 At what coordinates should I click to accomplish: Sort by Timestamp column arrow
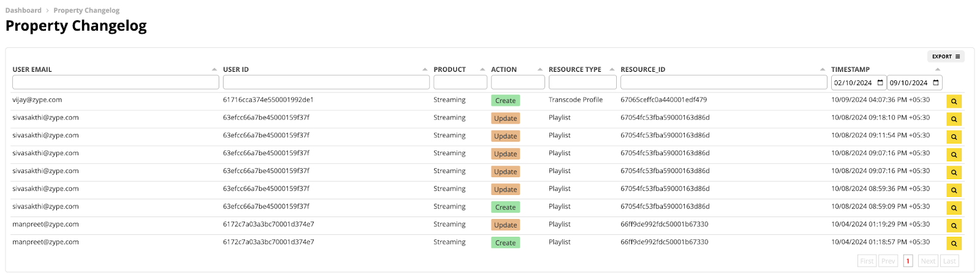(938, 69)
